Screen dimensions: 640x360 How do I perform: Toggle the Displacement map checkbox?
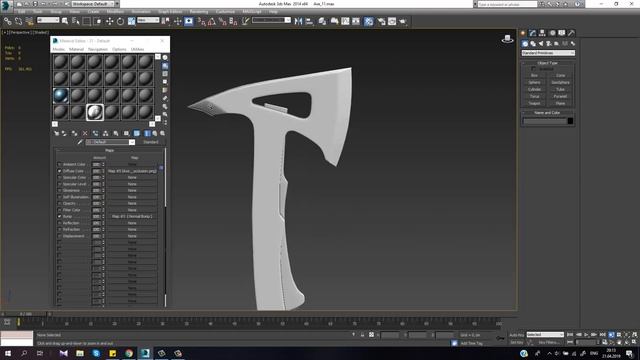pos(60,236)
